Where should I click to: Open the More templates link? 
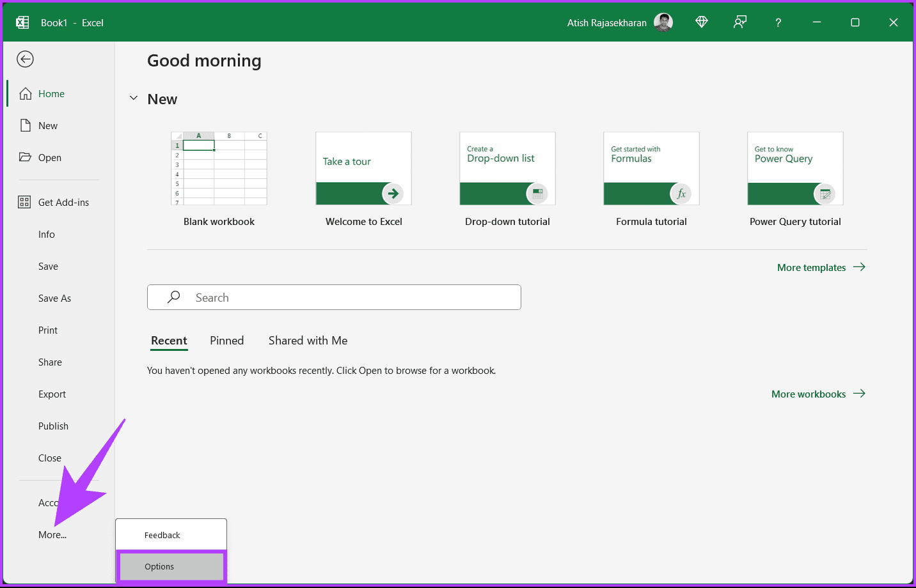[812, 267]
